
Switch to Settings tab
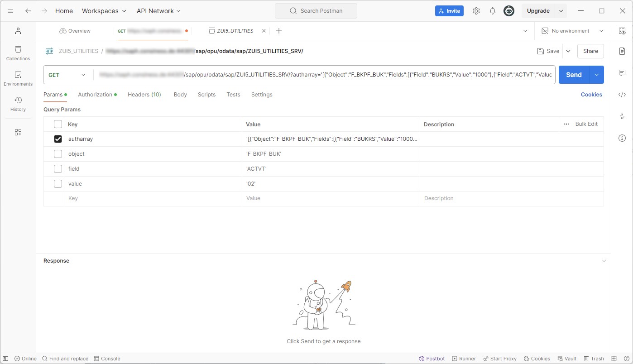tap(262, 95)
